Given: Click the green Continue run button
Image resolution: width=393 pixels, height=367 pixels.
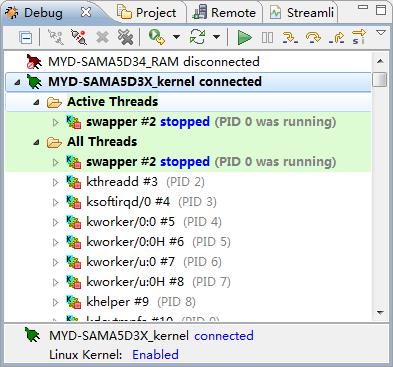Looking at the screenshot, I should pos(244,37).
